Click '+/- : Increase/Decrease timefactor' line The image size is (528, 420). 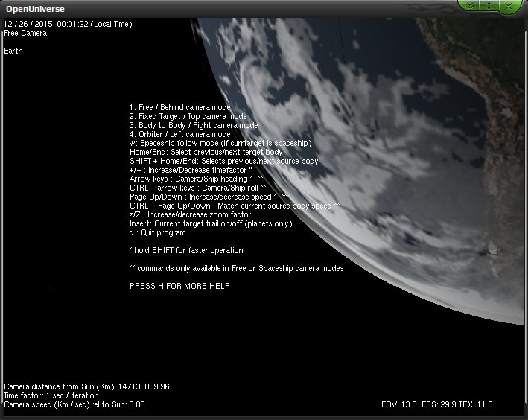[x=191, y=170]
